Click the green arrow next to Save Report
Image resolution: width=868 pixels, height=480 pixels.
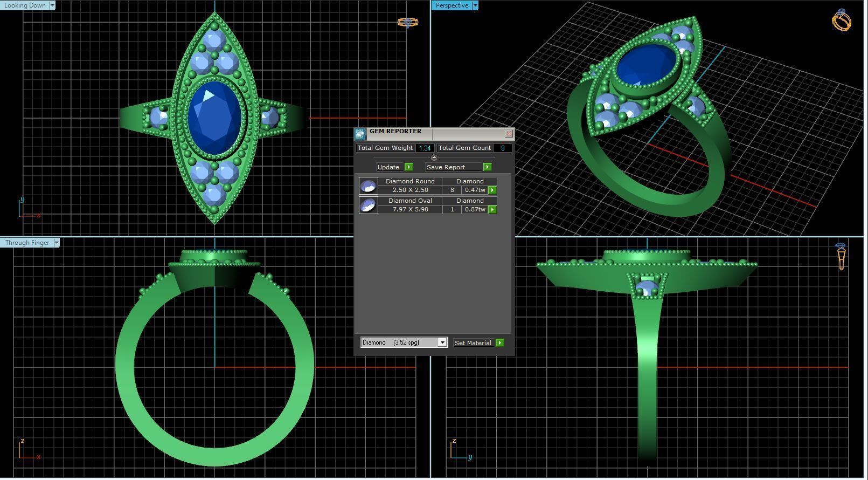click(x=487, y=167)
